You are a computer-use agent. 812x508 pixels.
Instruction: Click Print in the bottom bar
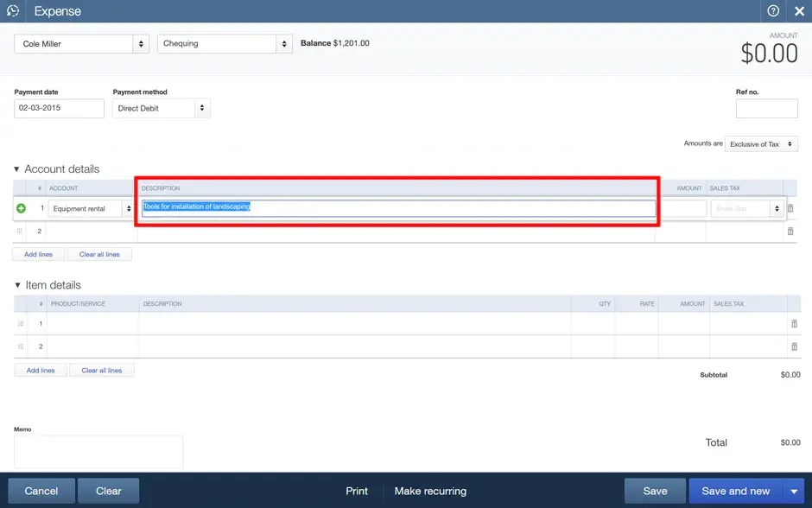[357, 491]
